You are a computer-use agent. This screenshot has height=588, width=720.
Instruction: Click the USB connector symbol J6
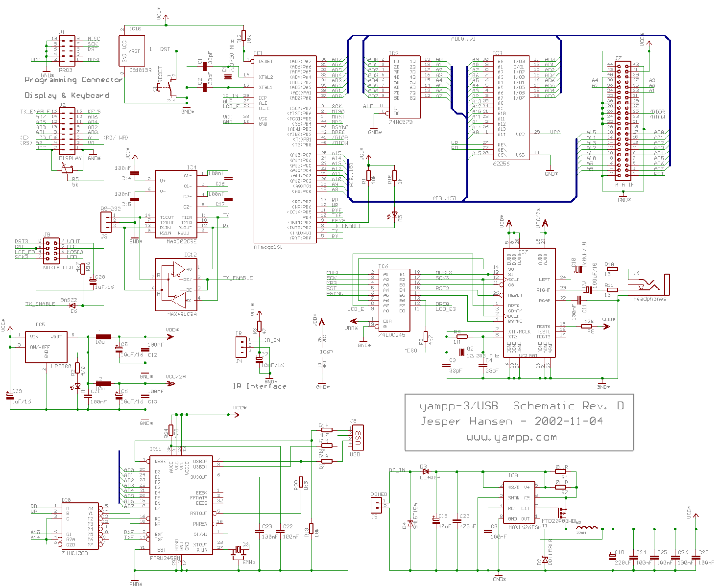click(x=358, y=438)
